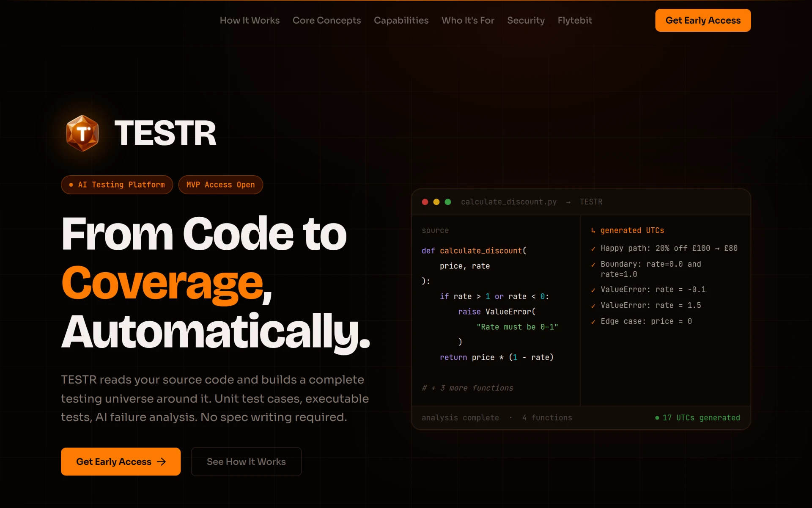Click the yellow window dot in code panel

tap(436, 202)
